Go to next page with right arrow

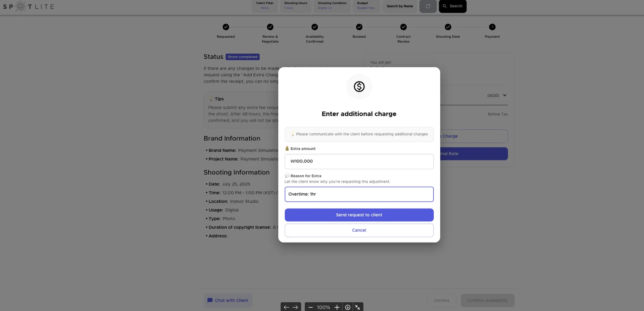[x=295, y=307]
